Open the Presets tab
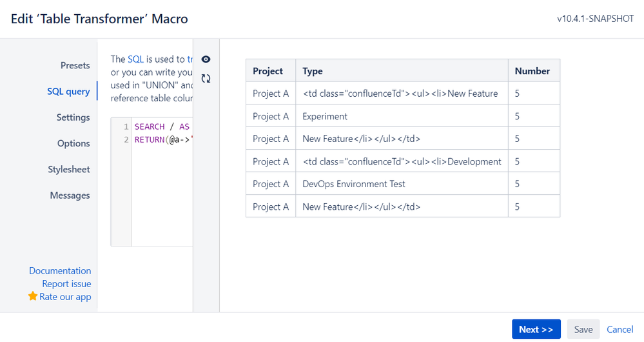Image resolution: width=644 pixels, height=342 pixels. click(75, 65)
